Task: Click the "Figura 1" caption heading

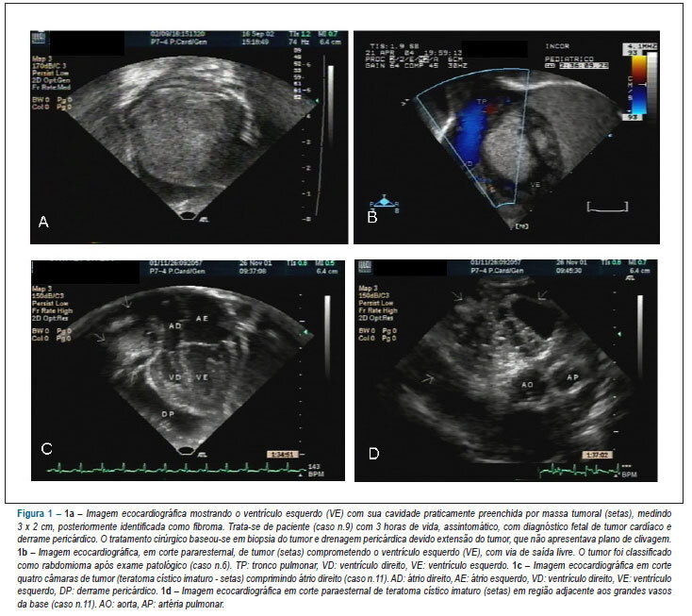Action: [35, 513]
